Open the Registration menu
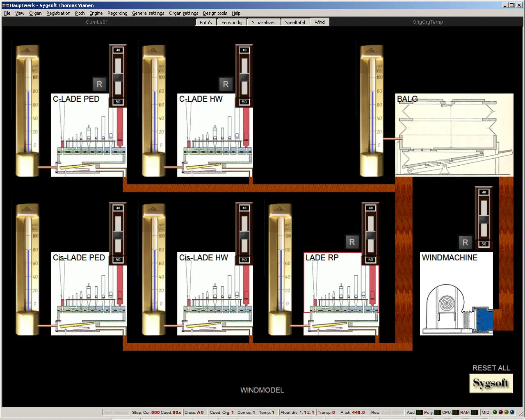The image size is (525, 420). 58,13
